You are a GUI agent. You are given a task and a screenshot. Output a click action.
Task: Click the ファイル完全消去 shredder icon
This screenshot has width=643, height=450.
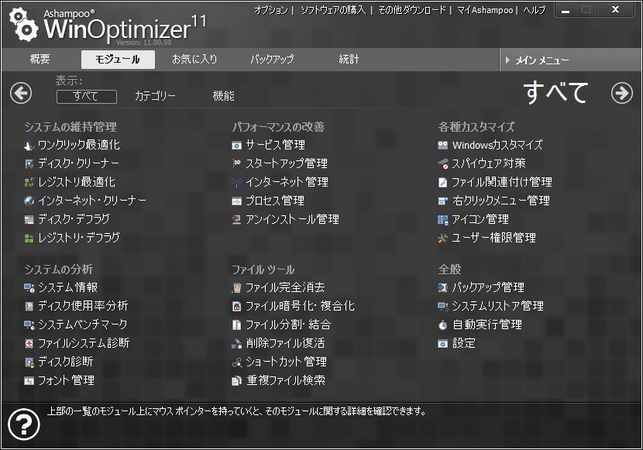pyautogui.click(x=237, y=288)
